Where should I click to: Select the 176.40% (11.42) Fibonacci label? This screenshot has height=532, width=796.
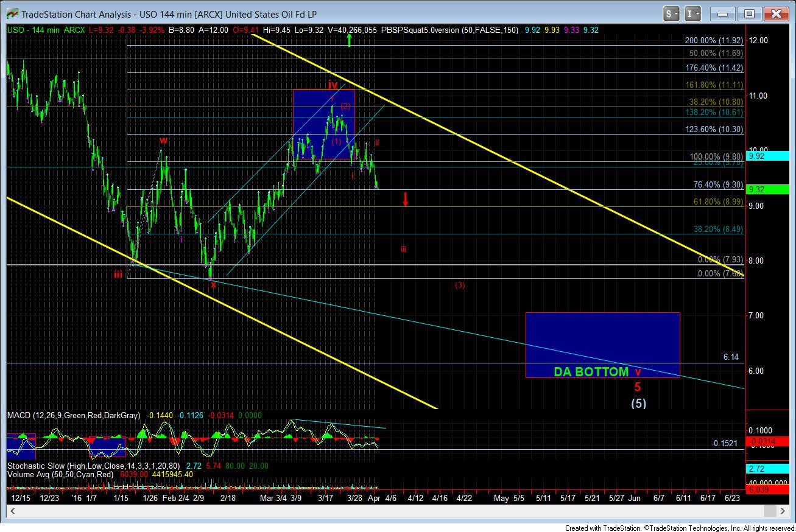pyautogui.click(x=714, y=68)
